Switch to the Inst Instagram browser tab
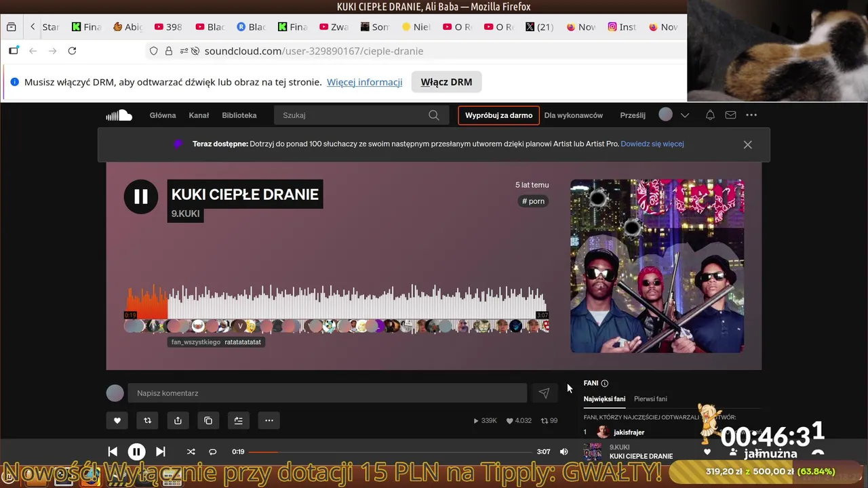The height and width of the screenshot is (488, 868). 621,27
